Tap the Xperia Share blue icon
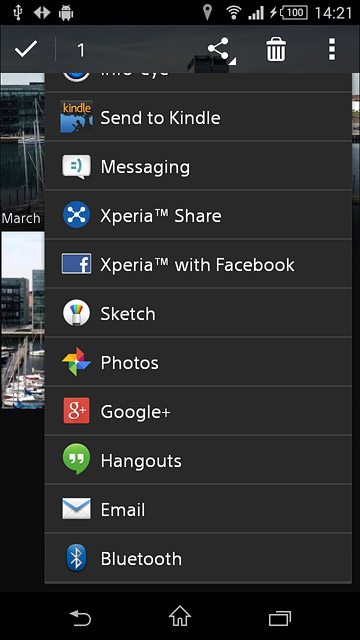Viewport: 360px width, 640px height. click(x=76, y=215)
